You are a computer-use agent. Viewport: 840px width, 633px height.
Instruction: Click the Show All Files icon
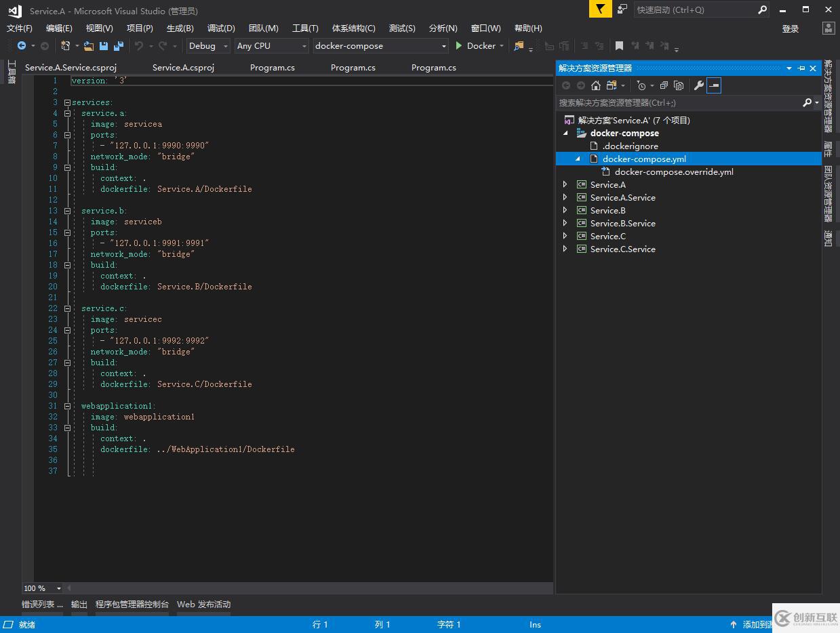click(679, 85)
